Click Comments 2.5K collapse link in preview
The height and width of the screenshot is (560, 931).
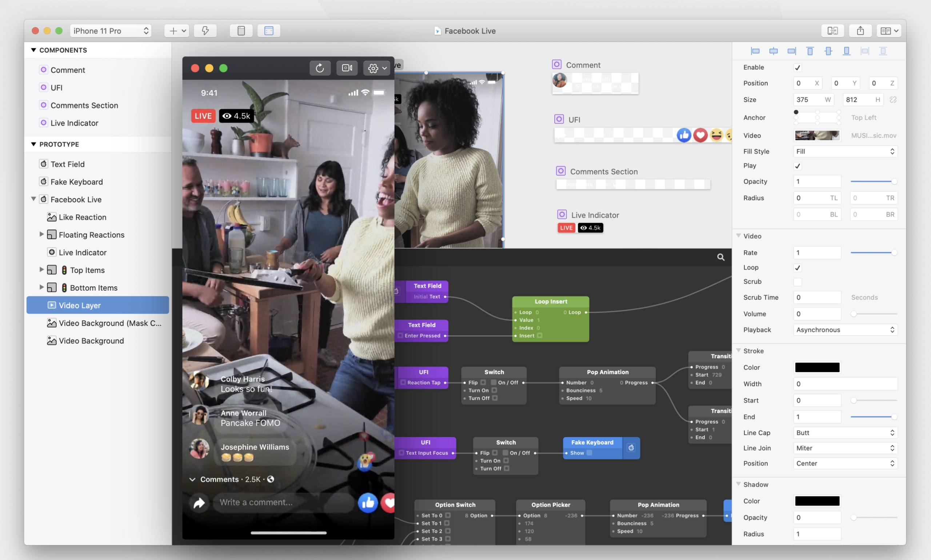(x=231, y=479)
